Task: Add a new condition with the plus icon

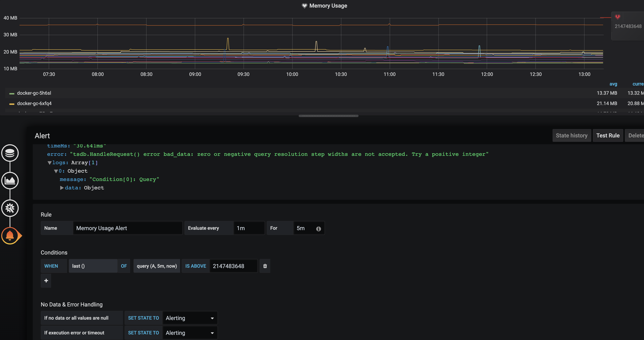Action: click(46, 281)
